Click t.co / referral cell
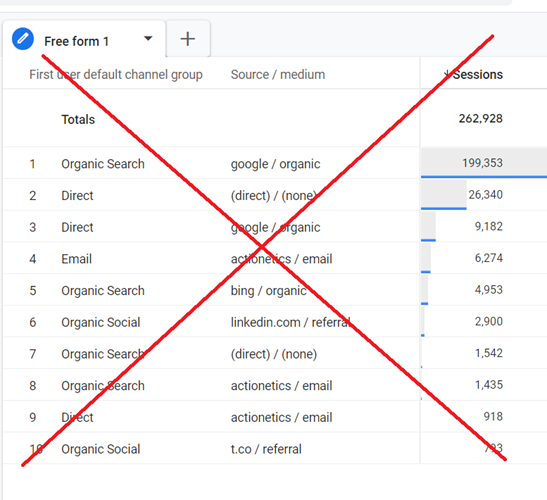The height and width of the screenshot is (500, 547). pos(266,450)
